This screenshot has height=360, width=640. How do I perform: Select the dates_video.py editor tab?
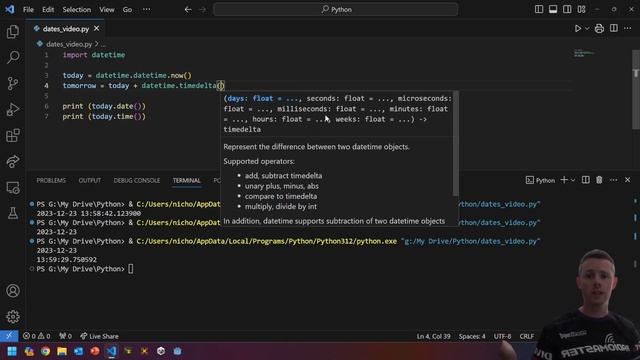[x=66, y=29]
